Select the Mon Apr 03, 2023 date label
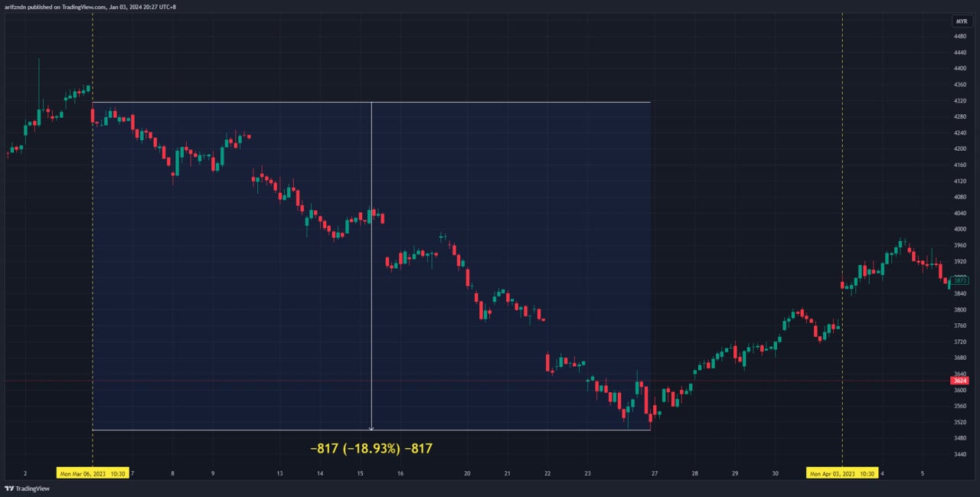980x497 pixels. (842, 473)
